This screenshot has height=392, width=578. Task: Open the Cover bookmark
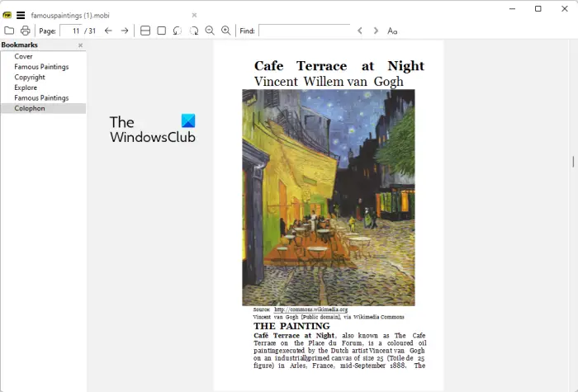pos(23,56)
